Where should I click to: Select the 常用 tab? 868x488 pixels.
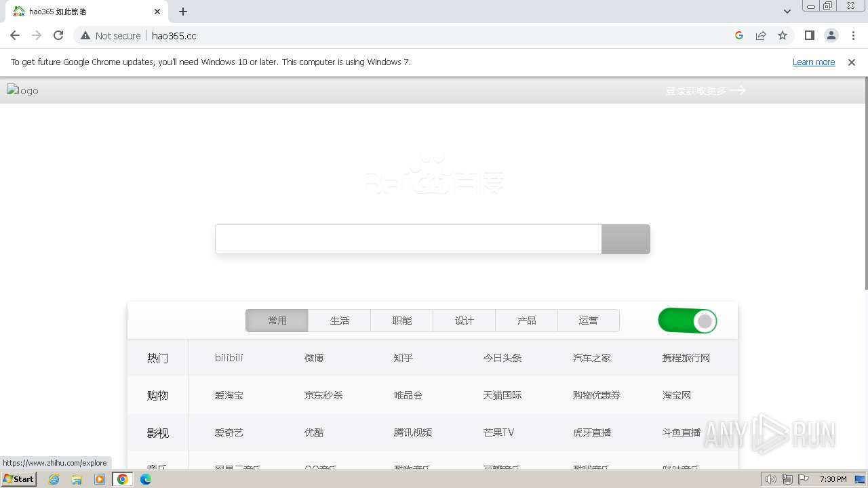pos(277,321)
